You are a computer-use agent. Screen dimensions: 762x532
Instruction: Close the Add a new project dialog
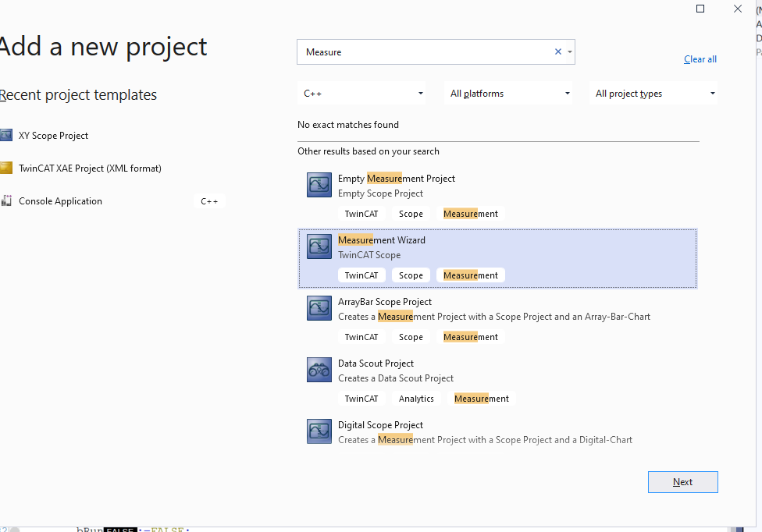tap(738, 9)
